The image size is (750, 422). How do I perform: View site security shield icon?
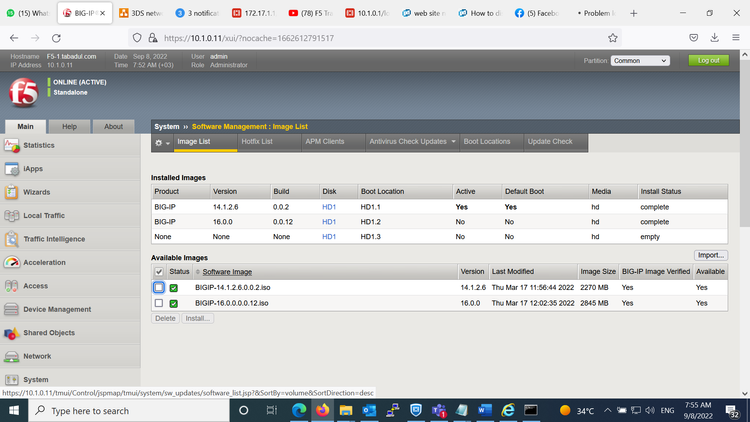[x=137, y=38]
